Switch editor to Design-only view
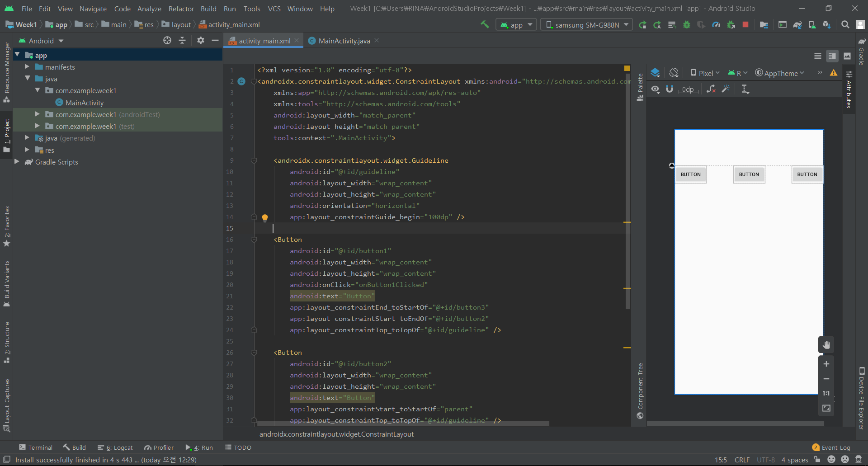Image resolution: width=868 pixels, height=466 pixels. click(847, 56)
